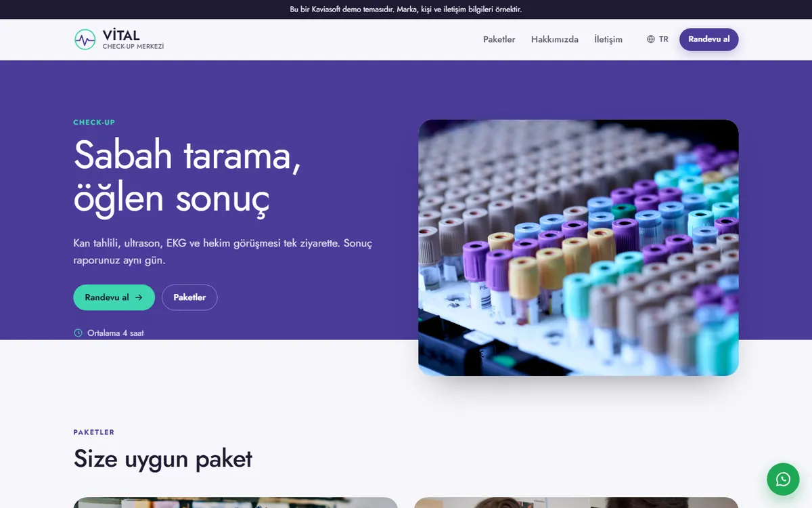Image resolution: width=812 pixels, height=508 pixels.
Task: Open the TR language selector
Action: click(658, 39)
